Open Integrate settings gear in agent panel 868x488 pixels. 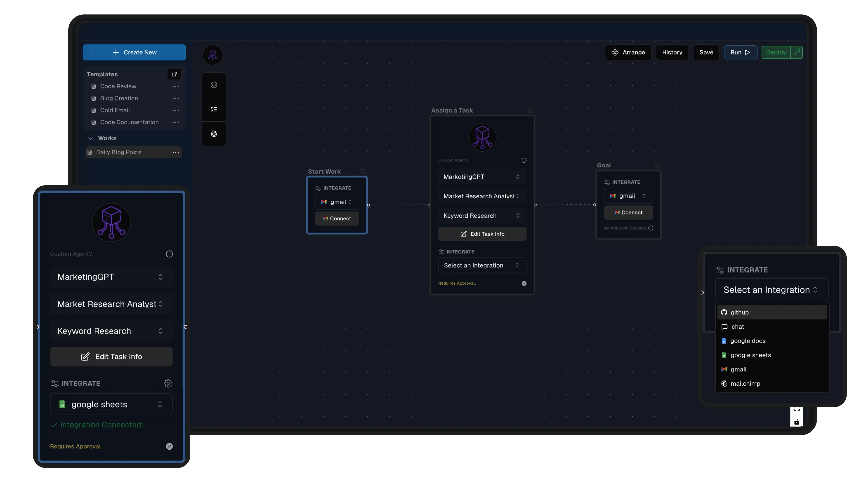coord(168,383)
